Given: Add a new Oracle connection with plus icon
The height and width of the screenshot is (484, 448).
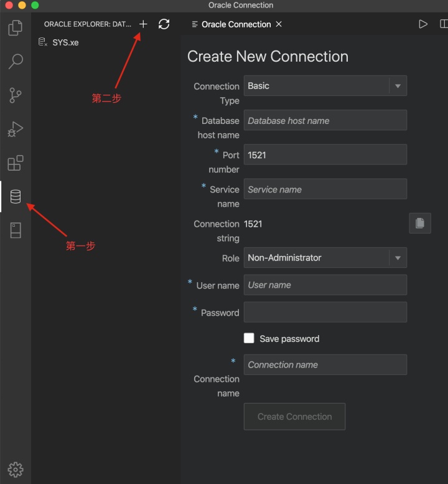Looking at the screenshot, I should 143,24.
